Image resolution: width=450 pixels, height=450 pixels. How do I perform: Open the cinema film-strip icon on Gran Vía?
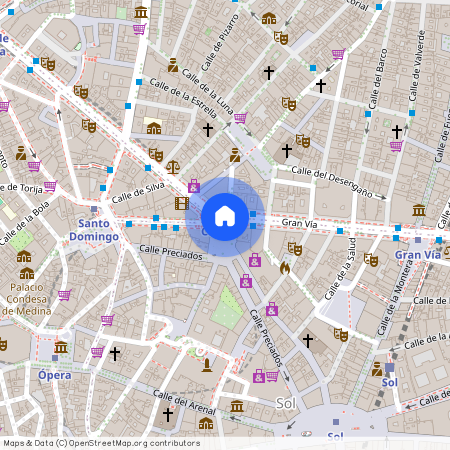pos(182,203)
